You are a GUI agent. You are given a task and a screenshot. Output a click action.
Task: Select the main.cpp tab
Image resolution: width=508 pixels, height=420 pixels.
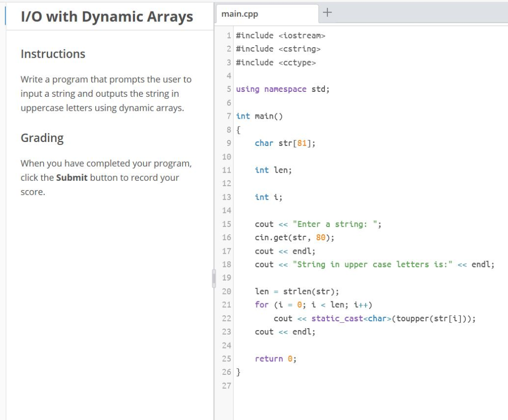point(266,13)
